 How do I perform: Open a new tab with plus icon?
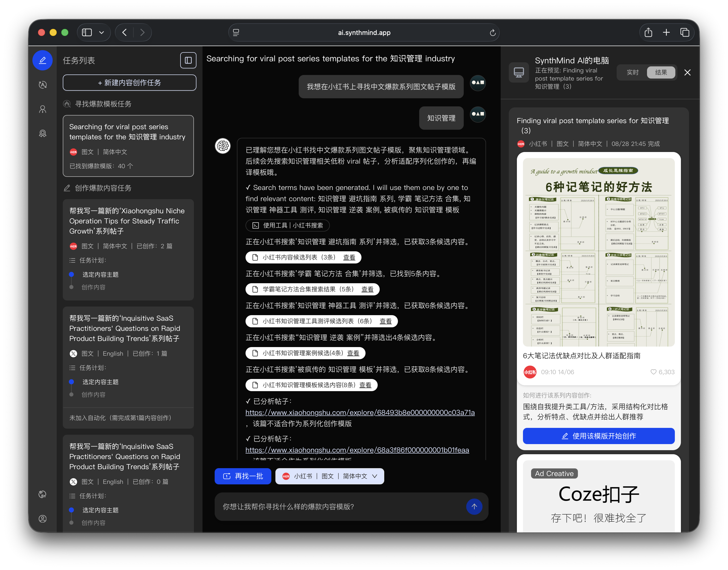(x=666, y=32)
